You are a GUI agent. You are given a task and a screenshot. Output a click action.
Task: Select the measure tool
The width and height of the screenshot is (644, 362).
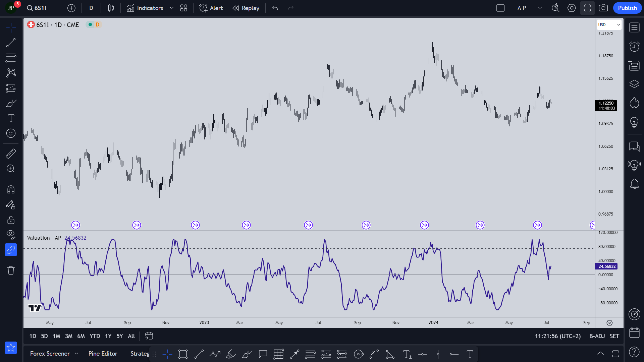tap(11, 154)
